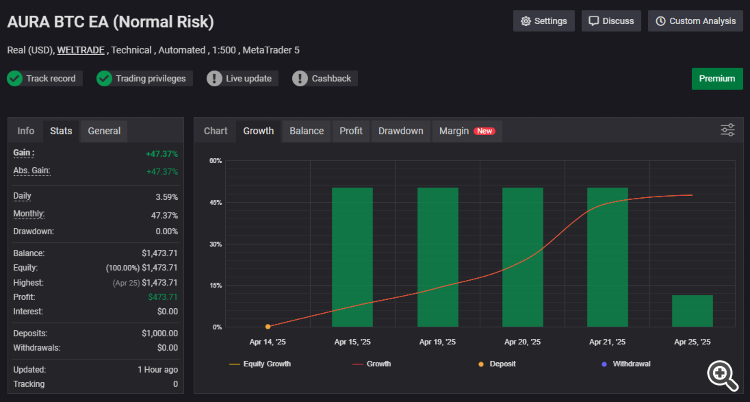Toggle Equity Growth series in legend
Screen dimensions: 750x402
tap(263, 364)
